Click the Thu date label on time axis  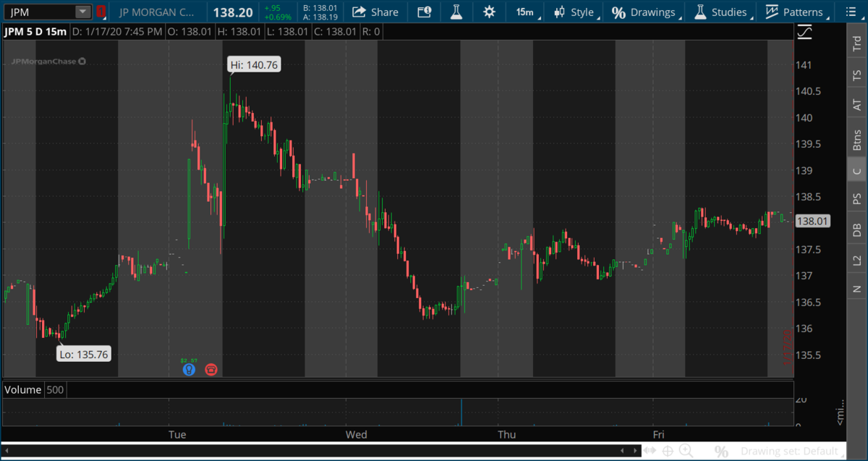tap(507, 434)
